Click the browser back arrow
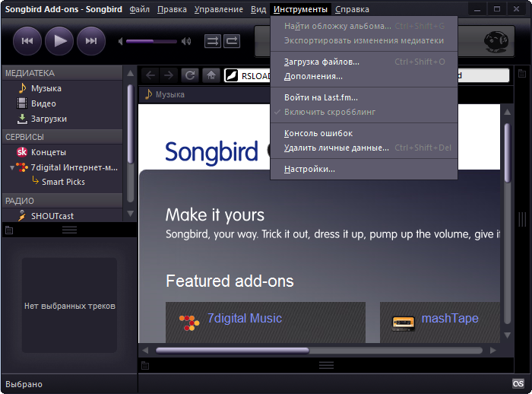The width and height of the screenshot is (532, 394). point(150,75)
